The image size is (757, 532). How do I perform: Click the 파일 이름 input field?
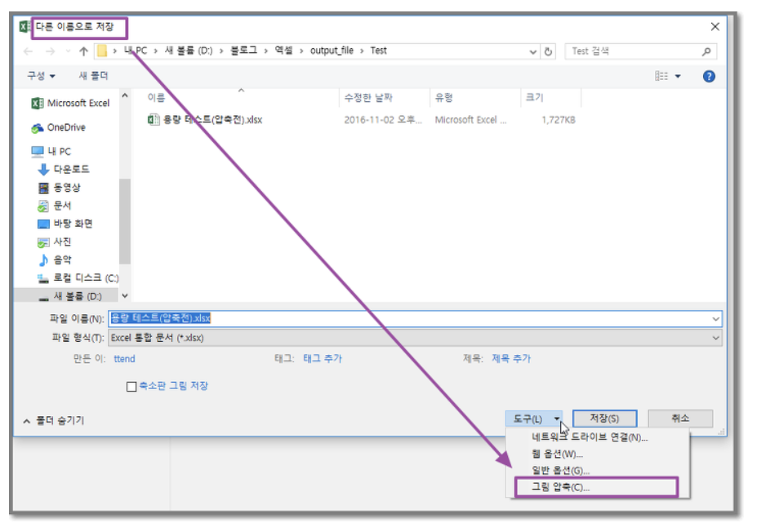click(415, 318)
